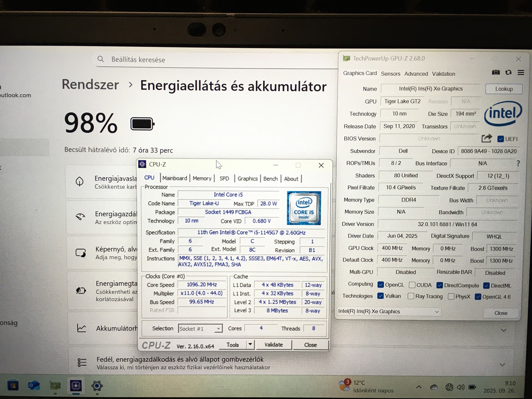Click the Lookup button in GPU-Z
The image size is (532, 399).
pyautogui.click(x=504, y=89)
